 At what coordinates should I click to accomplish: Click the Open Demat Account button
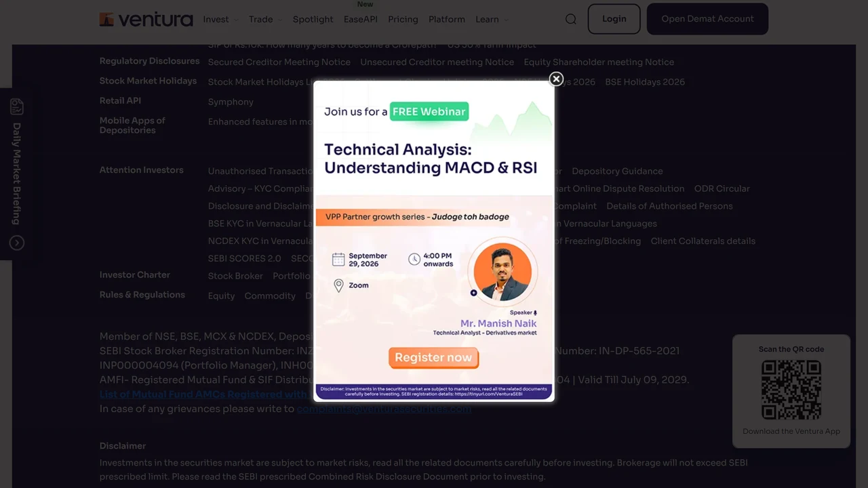[707, 19]
